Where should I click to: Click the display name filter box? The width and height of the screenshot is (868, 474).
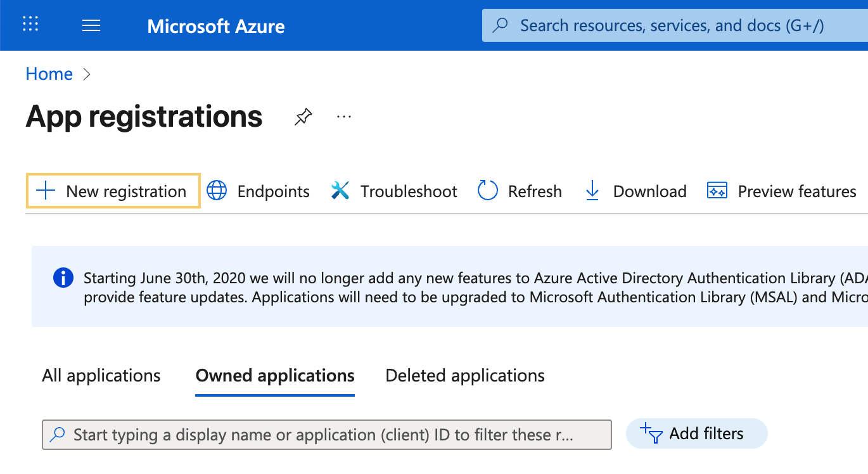327,435
